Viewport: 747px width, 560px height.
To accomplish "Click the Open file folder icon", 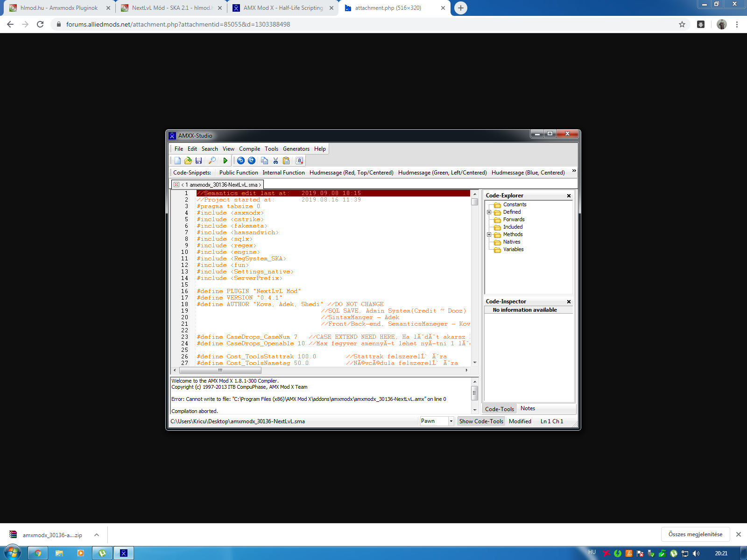I will tap(188, 161).
